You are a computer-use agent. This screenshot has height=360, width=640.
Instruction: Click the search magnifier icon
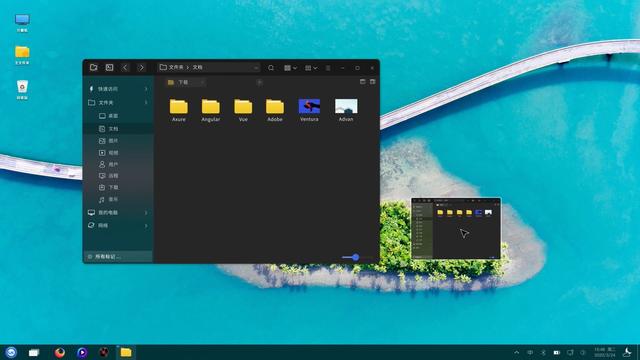point(271,68)
